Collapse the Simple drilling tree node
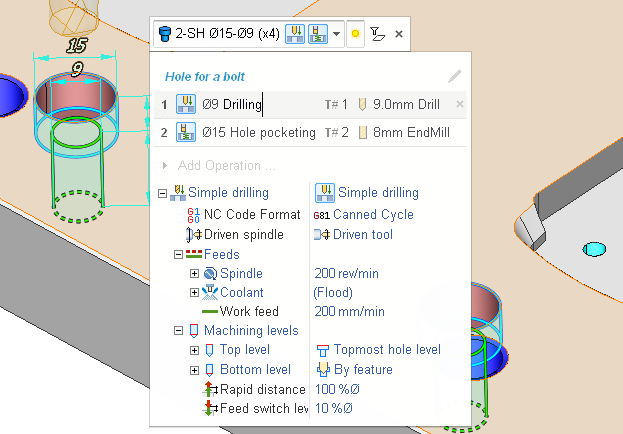 163,194
